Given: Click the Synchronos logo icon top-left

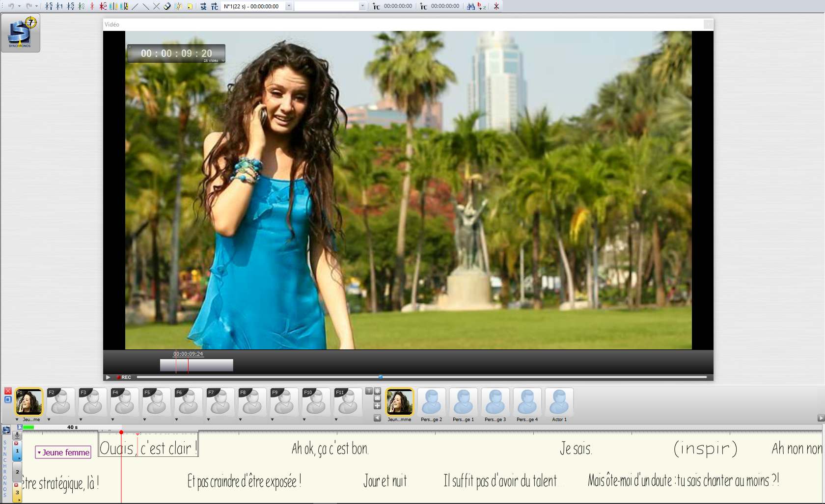Looking at the screenshot, I should 20,33.
